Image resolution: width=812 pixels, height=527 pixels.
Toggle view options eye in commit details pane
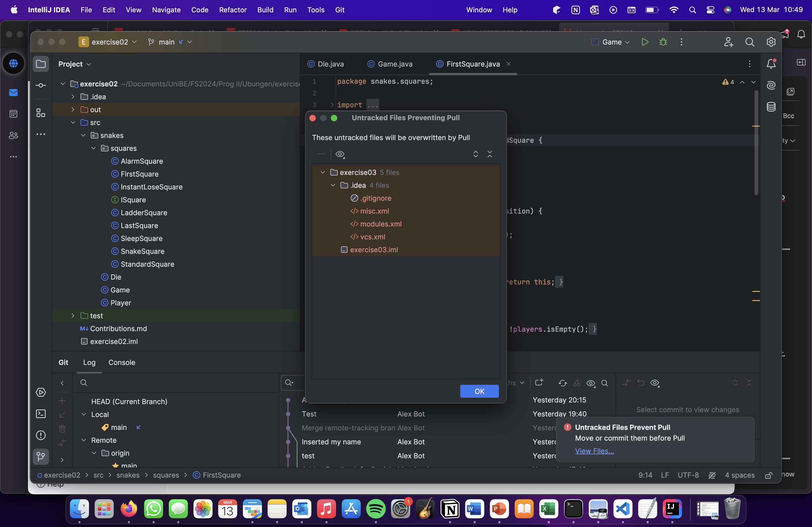coord(655,383)
